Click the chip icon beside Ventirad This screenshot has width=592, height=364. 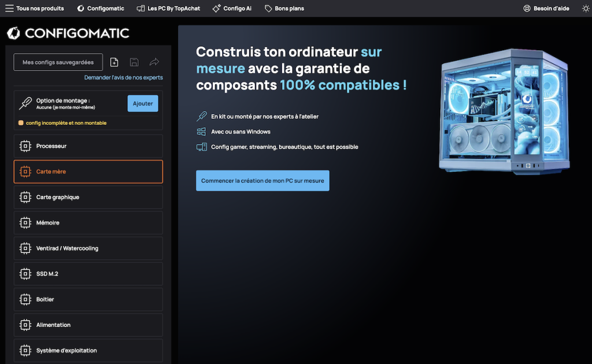pos(25,248)
